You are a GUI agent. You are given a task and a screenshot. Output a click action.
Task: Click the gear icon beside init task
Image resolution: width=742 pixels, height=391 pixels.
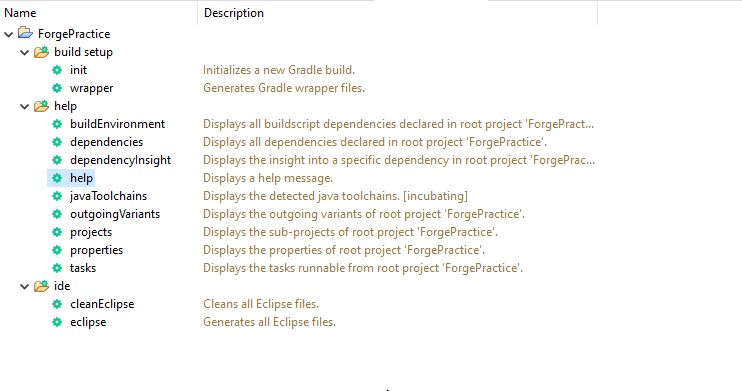pos(57,70)
